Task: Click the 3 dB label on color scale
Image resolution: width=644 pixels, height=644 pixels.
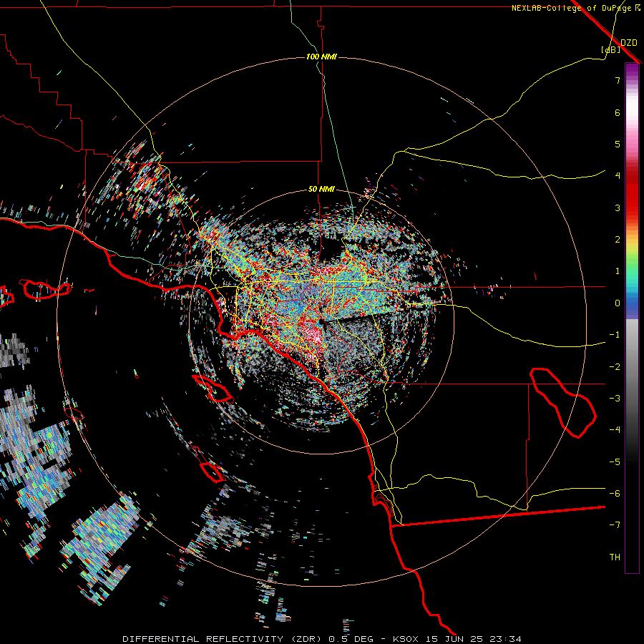Action: pyautogui.click(x=618, y=208)
